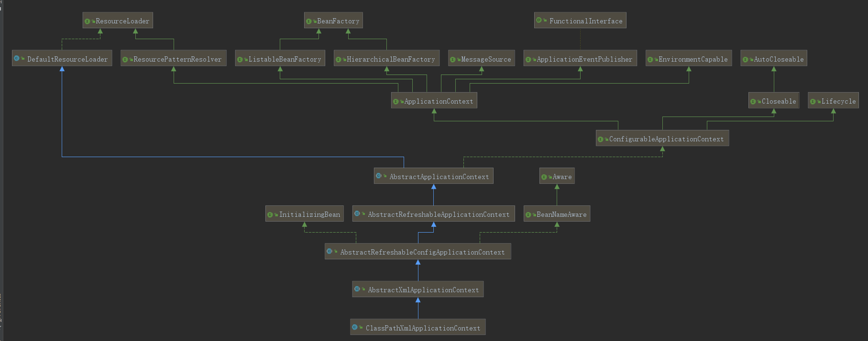Select the AutoCloseable node

tap(774, 58)
